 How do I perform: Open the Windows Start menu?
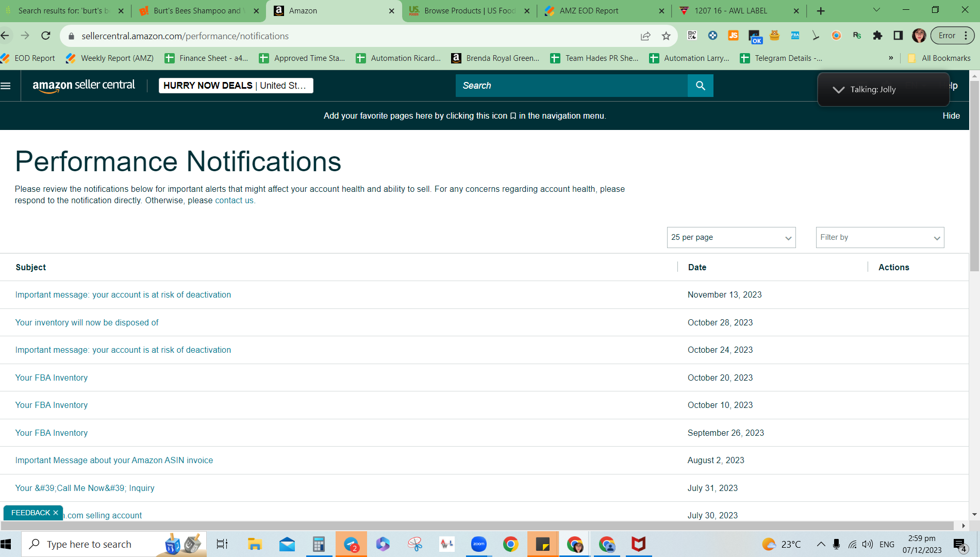coord(6,544)
